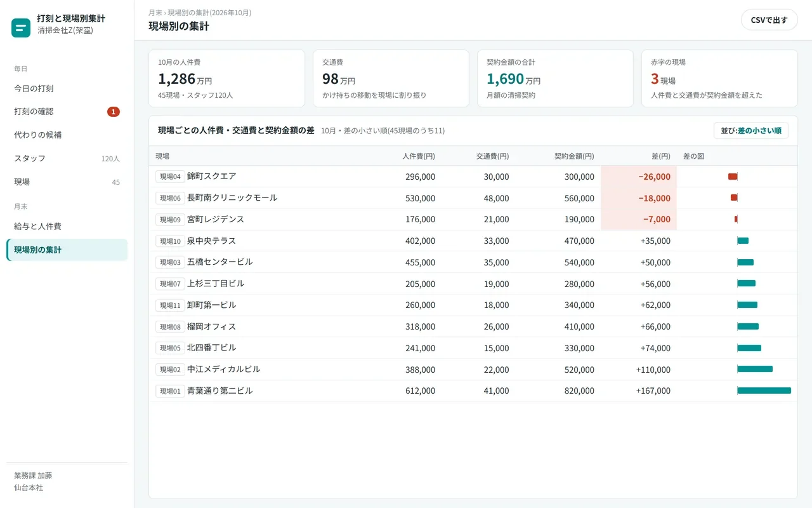Select 卸町第一ビル site name

(211, 305)
